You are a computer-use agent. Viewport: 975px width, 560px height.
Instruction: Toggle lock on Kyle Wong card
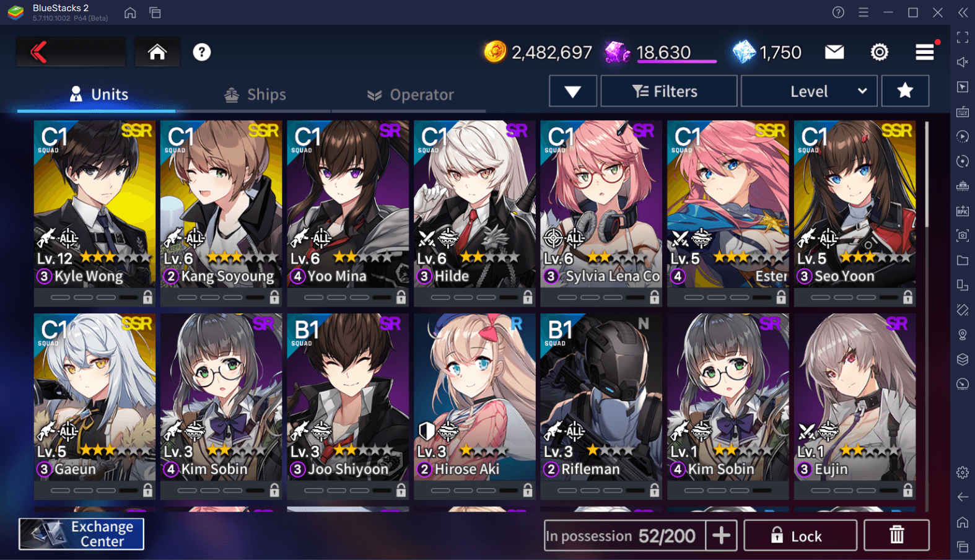147,297
